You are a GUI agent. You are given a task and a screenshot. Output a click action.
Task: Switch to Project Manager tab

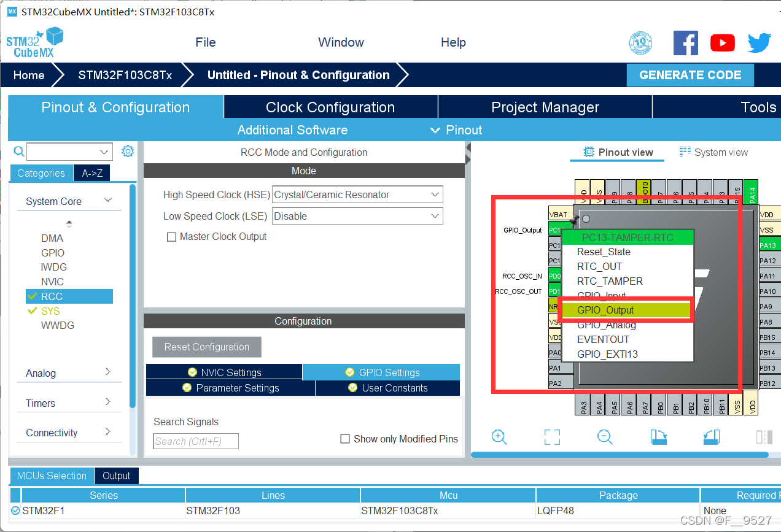[545, 107]
